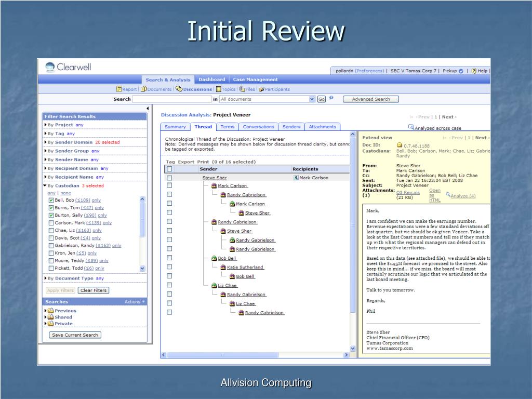Expand the By Tag filter

(46, 134)
